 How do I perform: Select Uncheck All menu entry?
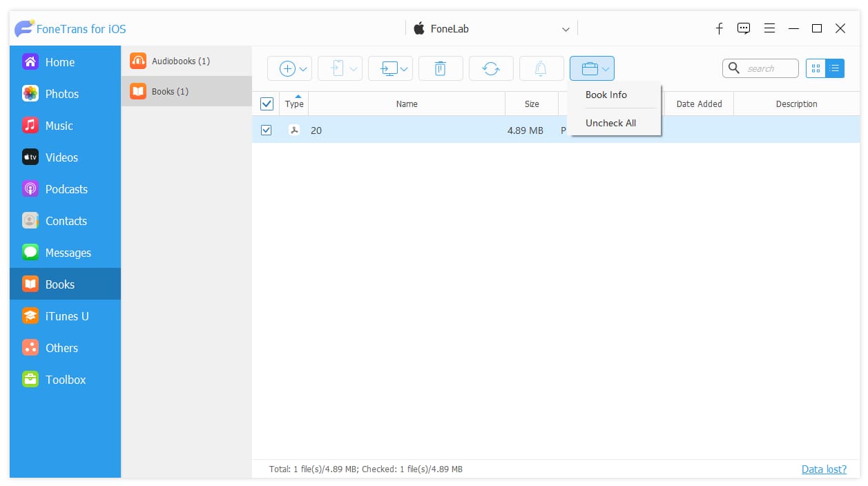pos(610,123)
